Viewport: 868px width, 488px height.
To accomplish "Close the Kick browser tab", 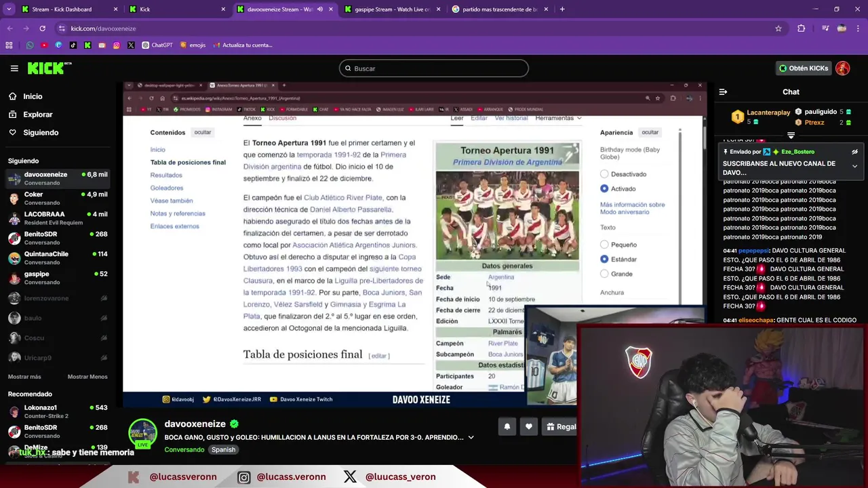I will (223, 9).
